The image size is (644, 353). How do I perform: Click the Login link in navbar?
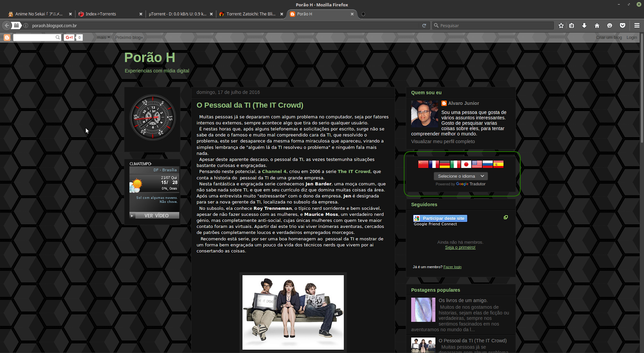click(x=632, y=37)
